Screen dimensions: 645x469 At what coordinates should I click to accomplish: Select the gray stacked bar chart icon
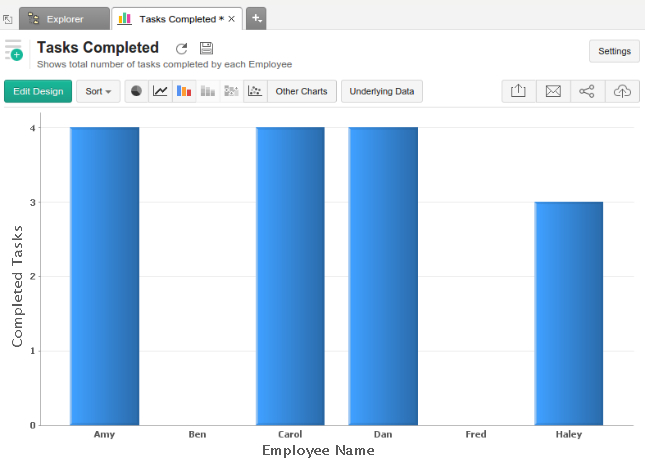(208, 91)
